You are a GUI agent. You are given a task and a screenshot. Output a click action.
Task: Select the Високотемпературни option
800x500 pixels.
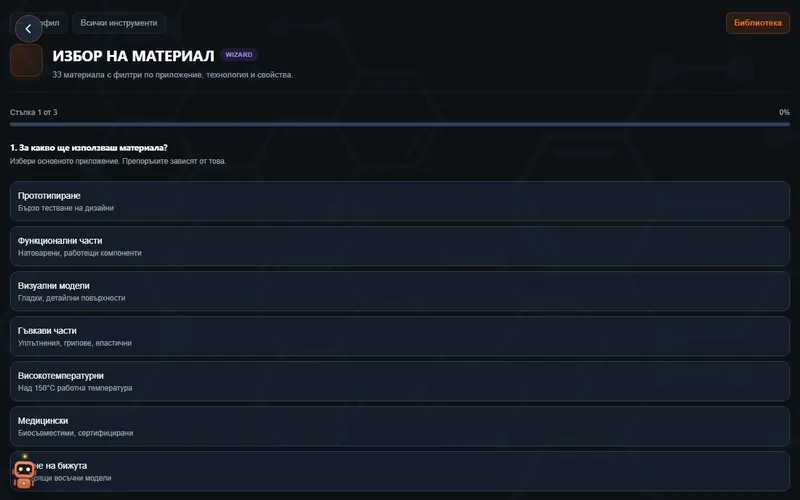tap(400, 381)
